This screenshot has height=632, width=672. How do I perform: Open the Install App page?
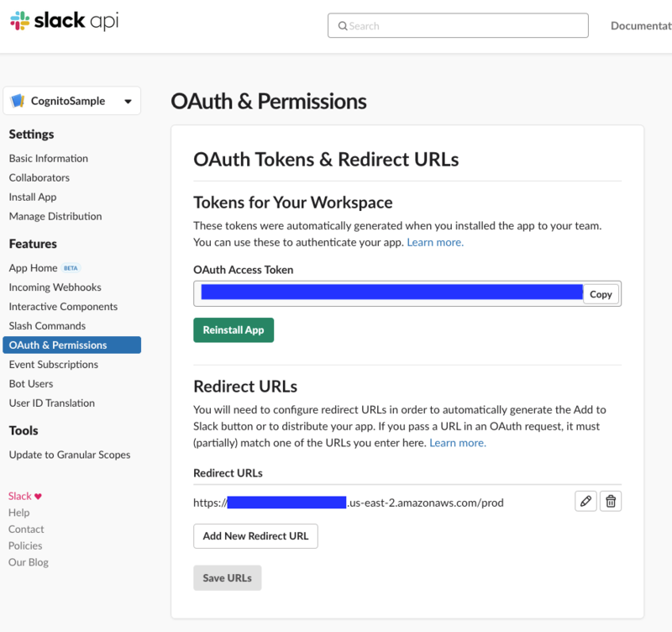(x=33, y=197)
